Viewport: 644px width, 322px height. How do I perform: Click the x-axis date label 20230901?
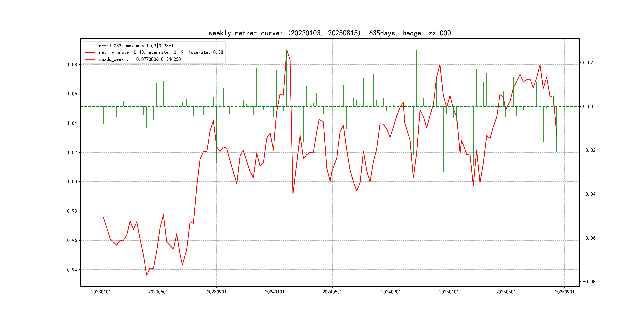click(x=216, y=292)
